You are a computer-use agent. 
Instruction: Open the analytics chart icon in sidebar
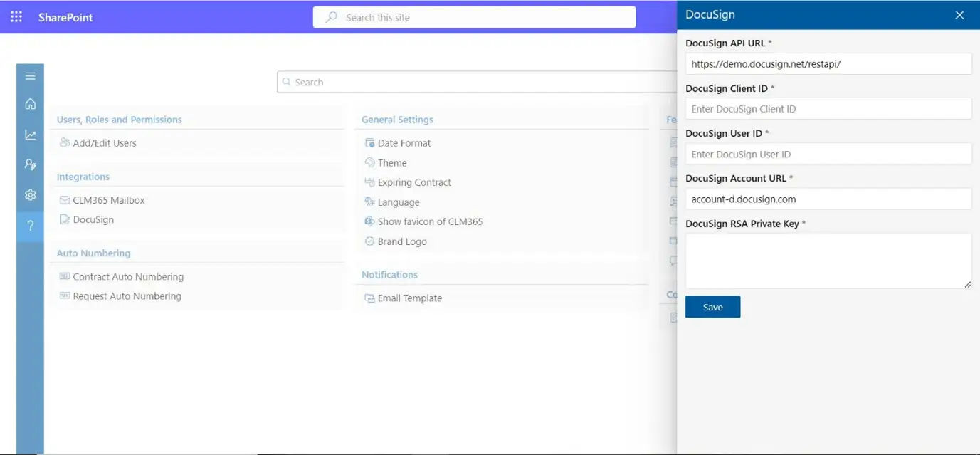[30, 135]
